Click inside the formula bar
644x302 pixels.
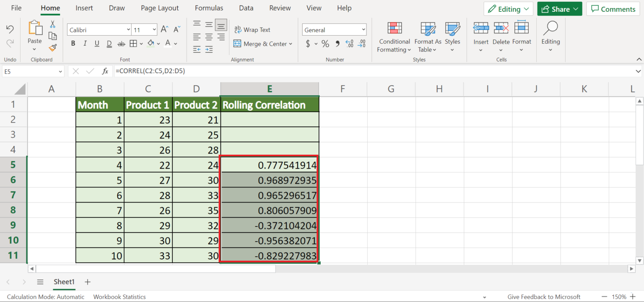click(252, 70)
